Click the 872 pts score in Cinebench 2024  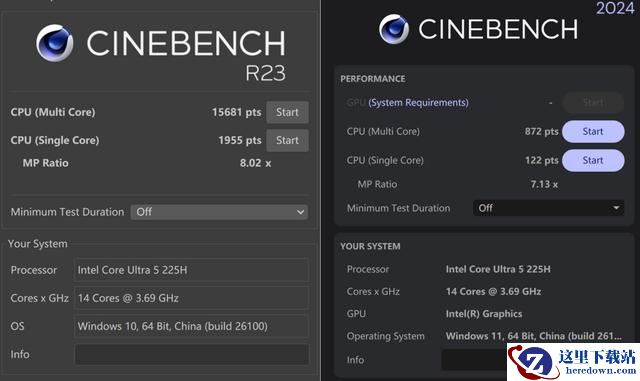541,131
